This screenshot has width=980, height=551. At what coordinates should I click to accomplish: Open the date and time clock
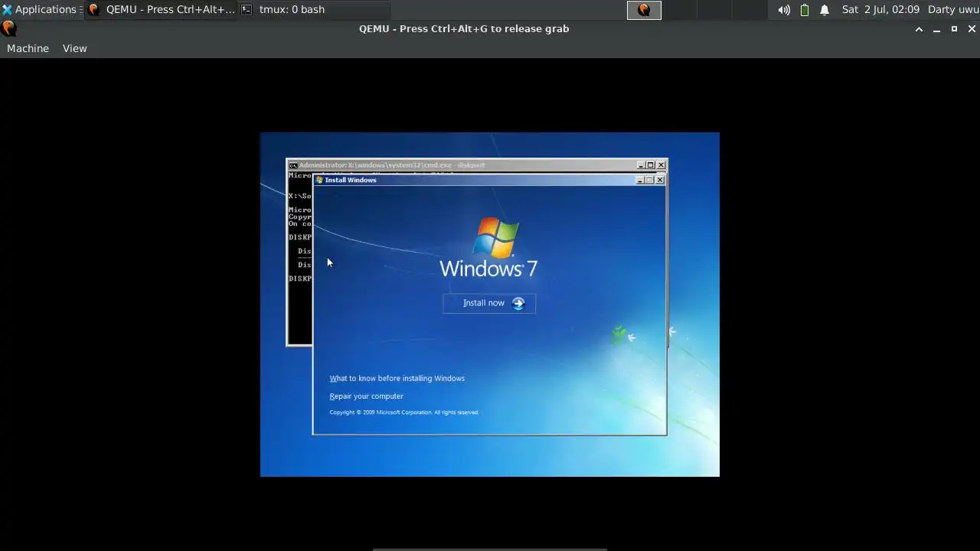pos(880,9)
